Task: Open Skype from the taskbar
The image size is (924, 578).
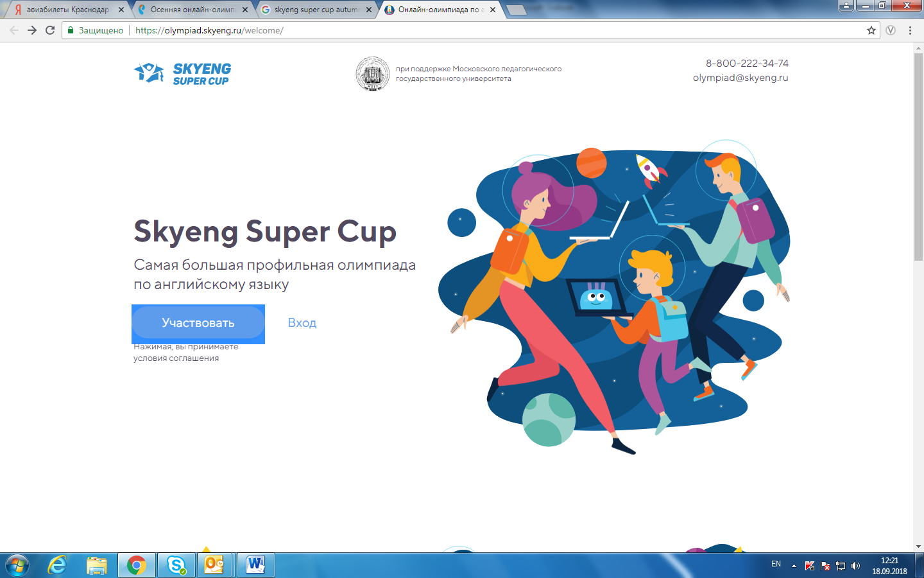Action: (x=176, y=565)
